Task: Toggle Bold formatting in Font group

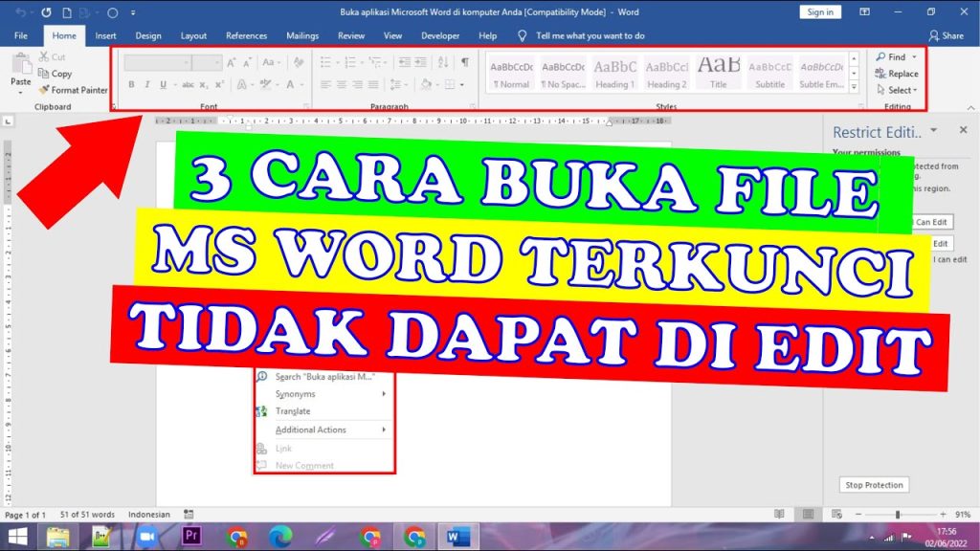Action: coord(131,84)
